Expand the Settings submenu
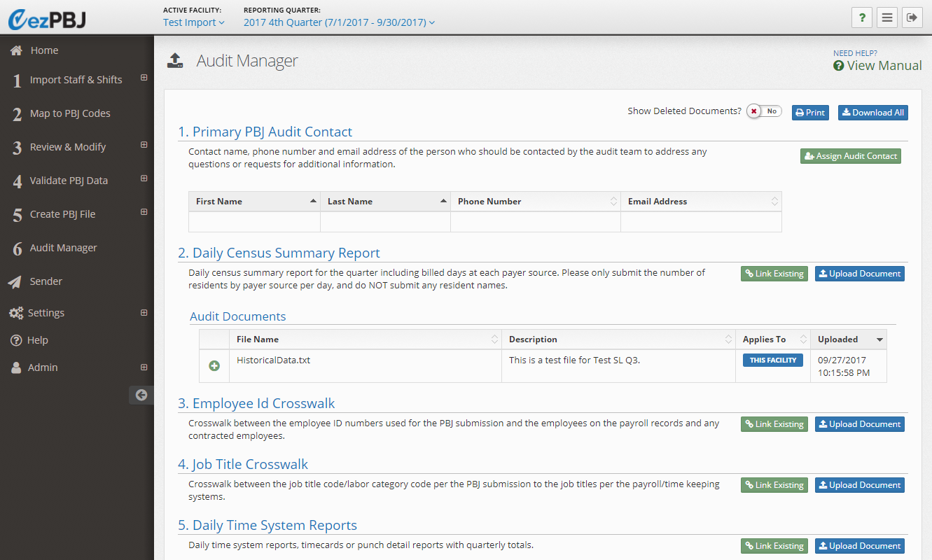Viewport: 932px width, 560px height. [x=144, y=312]
